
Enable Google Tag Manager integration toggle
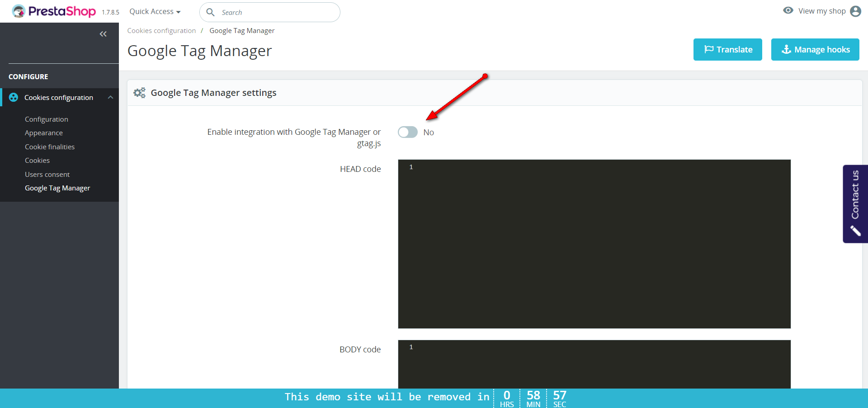pos(408,132)
